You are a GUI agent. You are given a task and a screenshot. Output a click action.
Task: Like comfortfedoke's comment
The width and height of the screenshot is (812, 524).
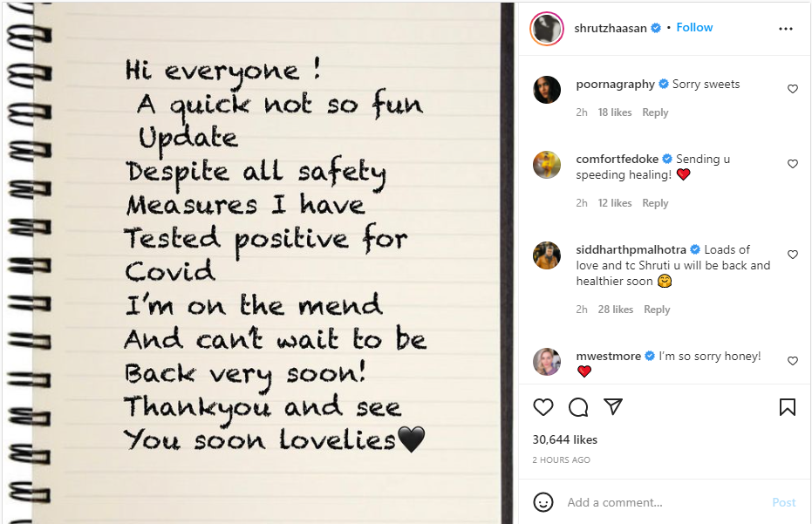click(793, 164)
